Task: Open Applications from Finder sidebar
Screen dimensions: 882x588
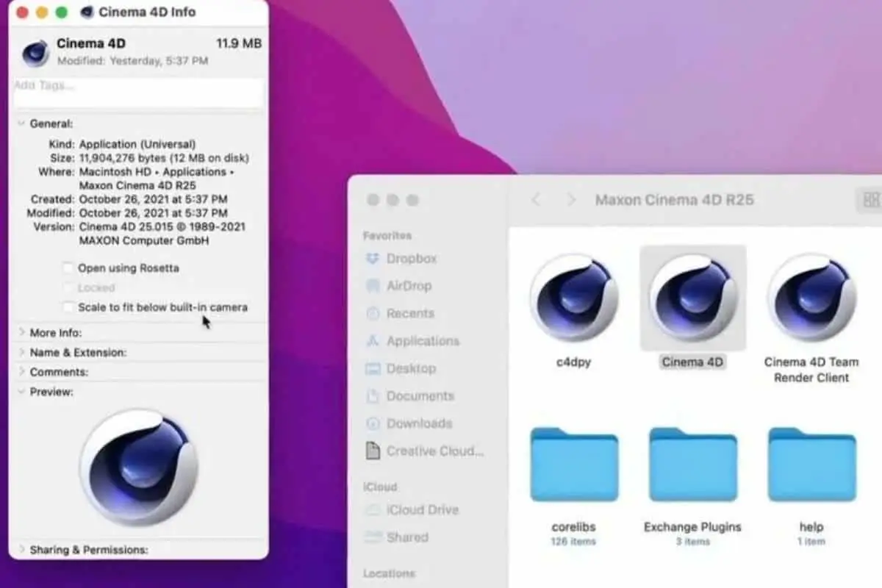Action: pyautogui.click(x=423, y=341)
